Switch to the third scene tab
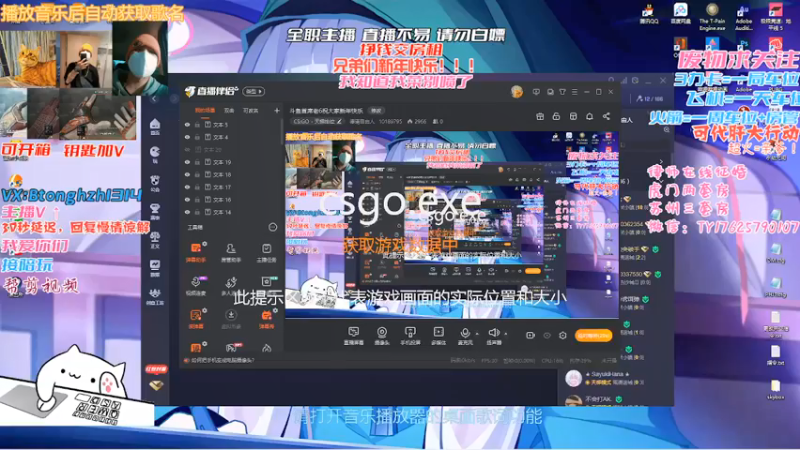The height and width of the screenshot is (450, 800). pos(251,110)
